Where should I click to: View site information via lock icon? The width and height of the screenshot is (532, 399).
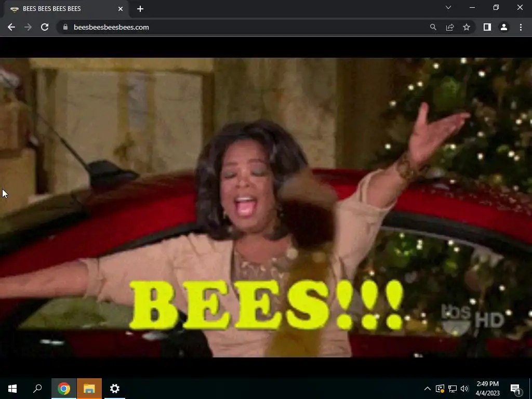pos(65,27)
